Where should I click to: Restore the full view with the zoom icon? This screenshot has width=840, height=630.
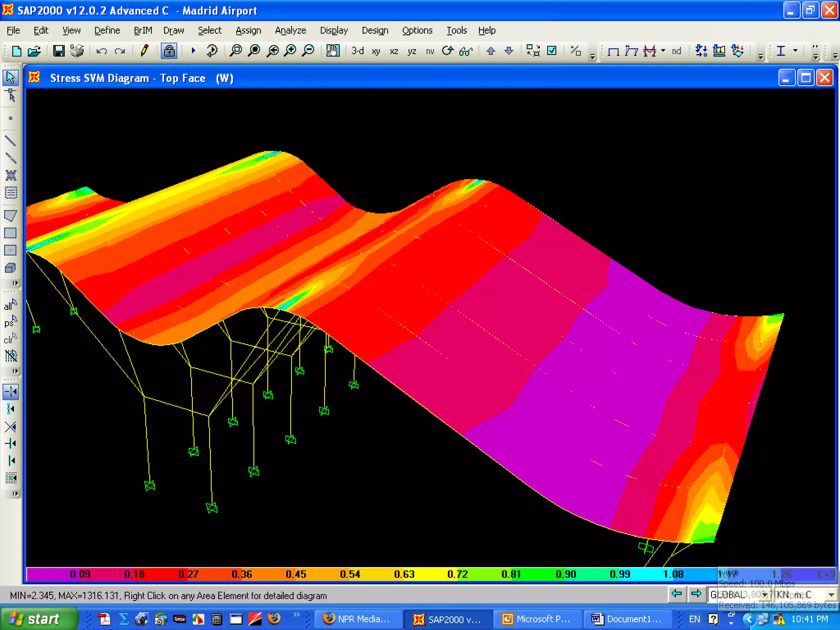(254, 51)
